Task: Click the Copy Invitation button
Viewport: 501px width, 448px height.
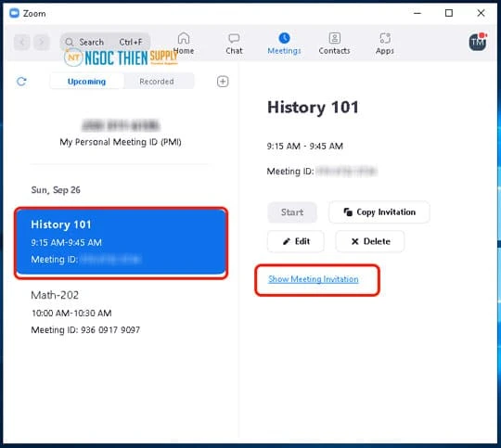Action: [x=379, y=212]
